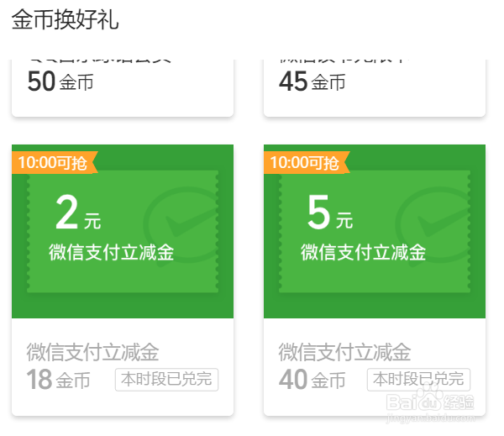
Task: Click 本时段已兑完 button beside 18 金币
Action: pos(166,380)
